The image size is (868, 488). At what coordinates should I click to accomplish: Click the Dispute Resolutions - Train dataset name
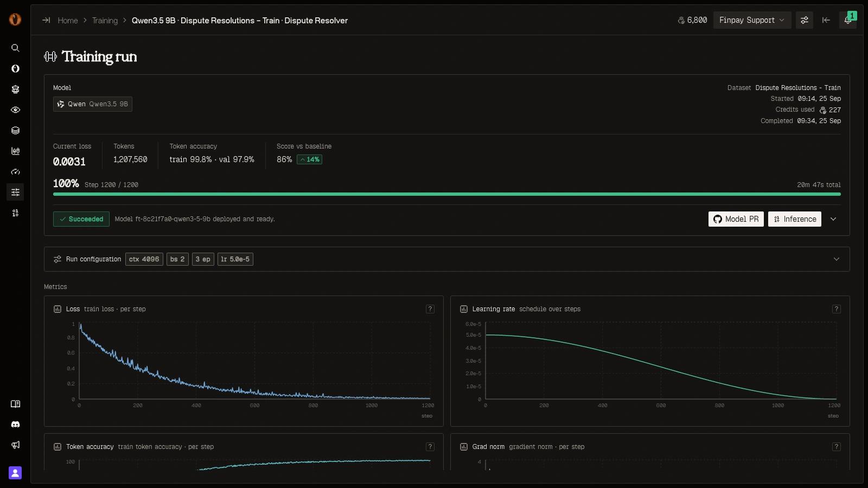coord(798,88)
